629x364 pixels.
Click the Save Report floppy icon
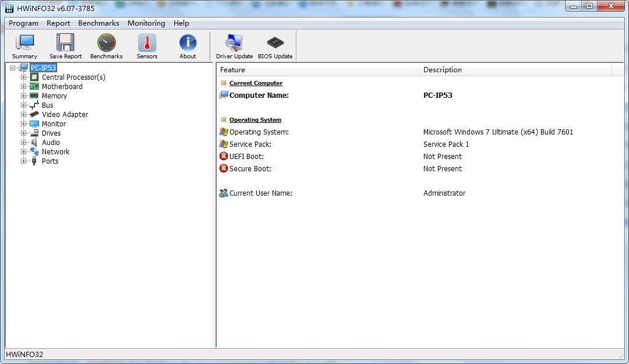coord(65,43)
